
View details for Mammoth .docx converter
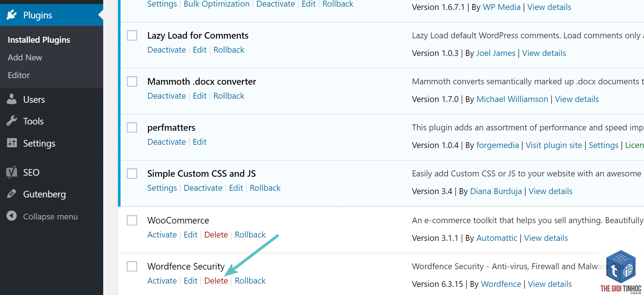click(x=577, y=99)
